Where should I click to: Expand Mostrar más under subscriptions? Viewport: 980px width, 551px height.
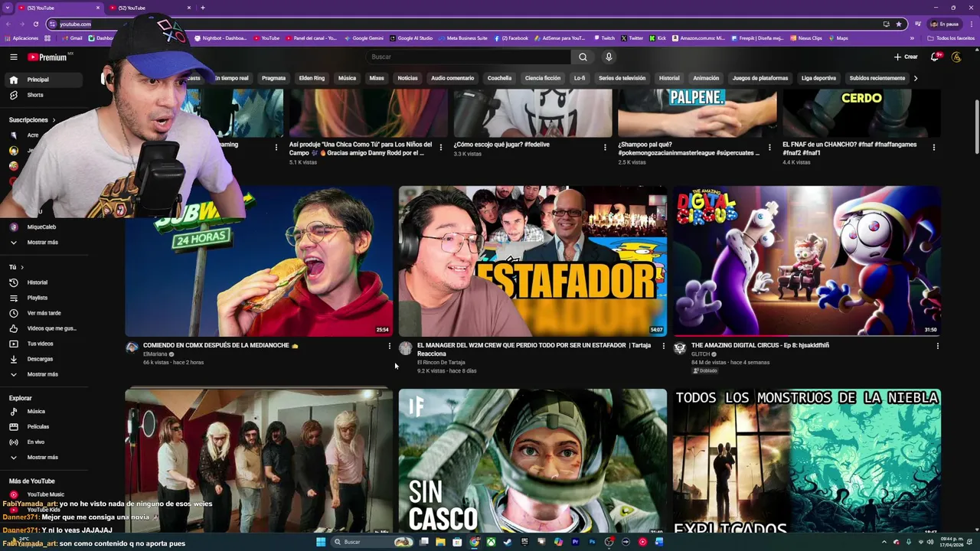click(43, 243)
